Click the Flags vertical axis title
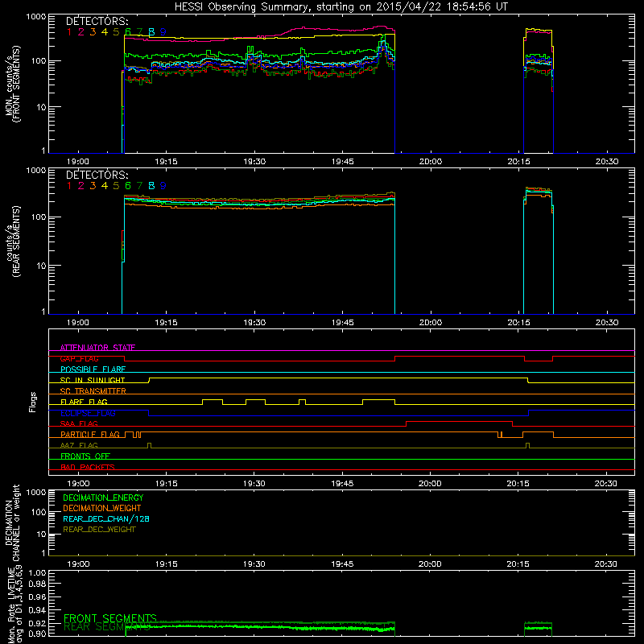This screenshot has height=644, width=644. [x=33, y=402]
